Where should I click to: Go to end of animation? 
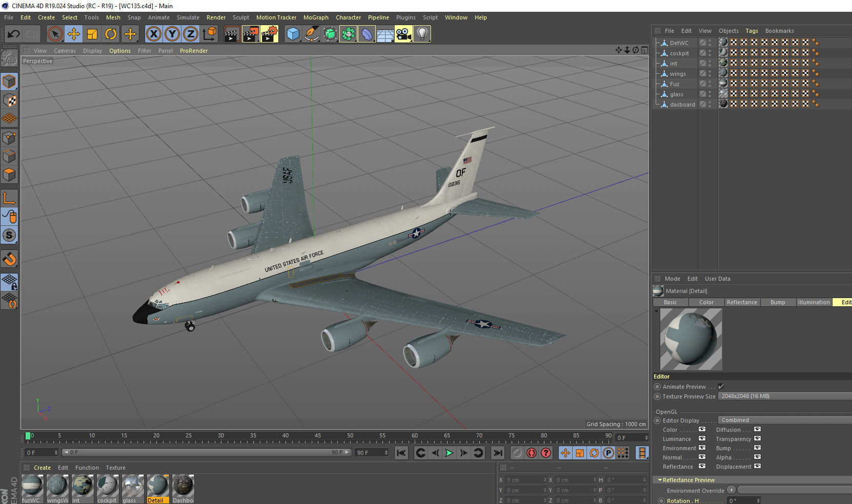(x=497, y=453)
